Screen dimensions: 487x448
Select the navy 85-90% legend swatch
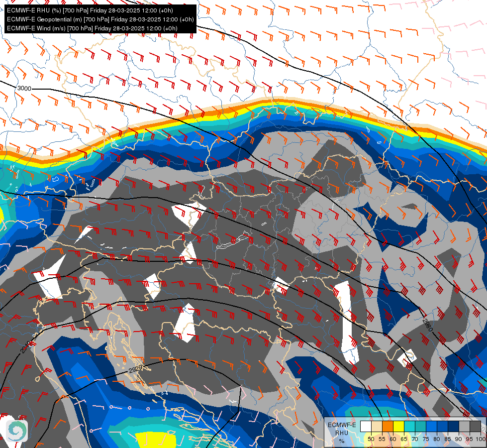(x=454, y=426)
